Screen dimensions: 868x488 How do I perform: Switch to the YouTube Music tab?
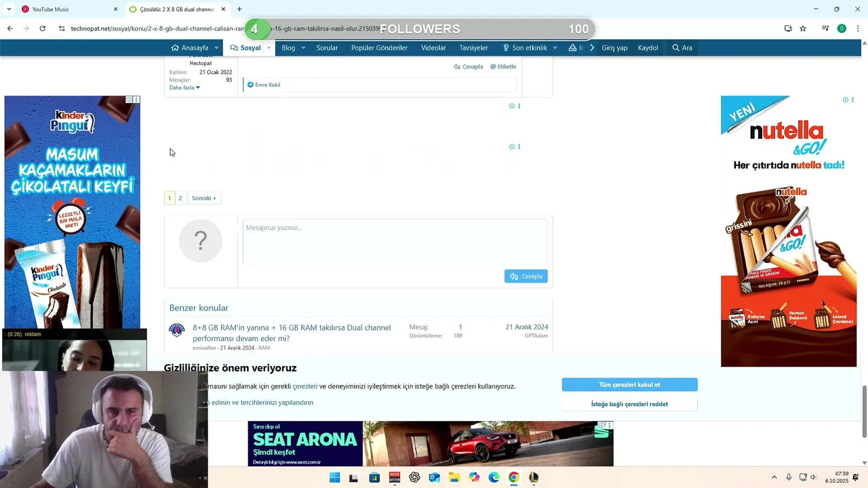(x=68, y=9)
